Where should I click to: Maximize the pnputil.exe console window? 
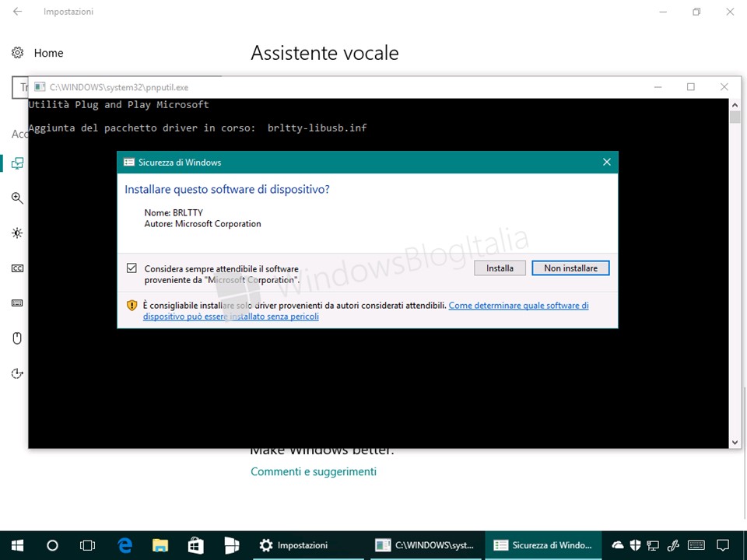pyautogui.click(x=691, y=86)
